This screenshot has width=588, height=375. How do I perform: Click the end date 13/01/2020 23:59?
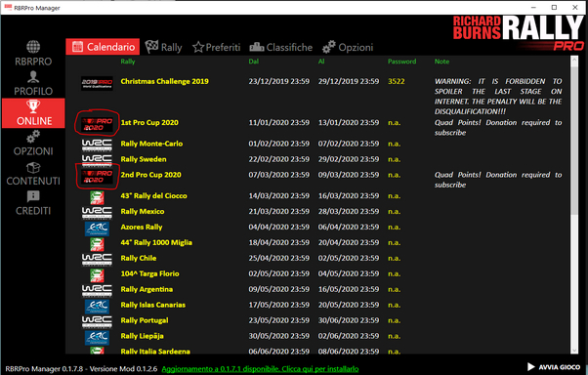[349, 123]
